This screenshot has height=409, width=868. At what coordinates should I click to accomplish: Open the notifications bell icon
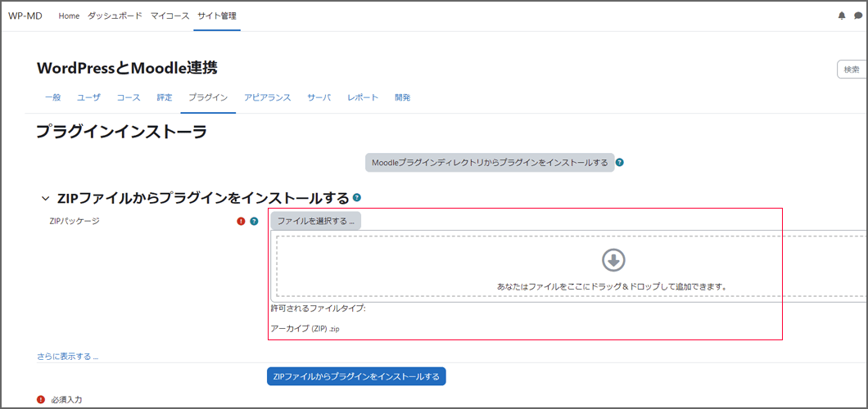[842, 16]
